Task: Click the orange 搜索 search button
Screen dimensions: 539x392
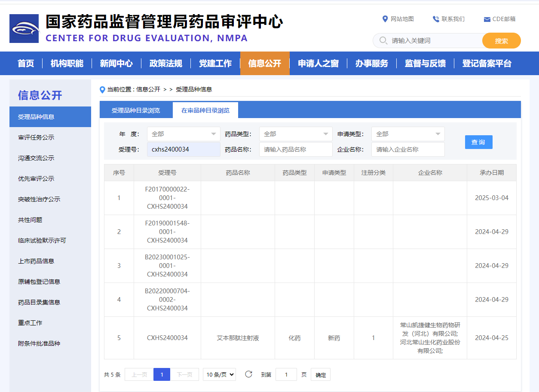Action: coord(501,41)
